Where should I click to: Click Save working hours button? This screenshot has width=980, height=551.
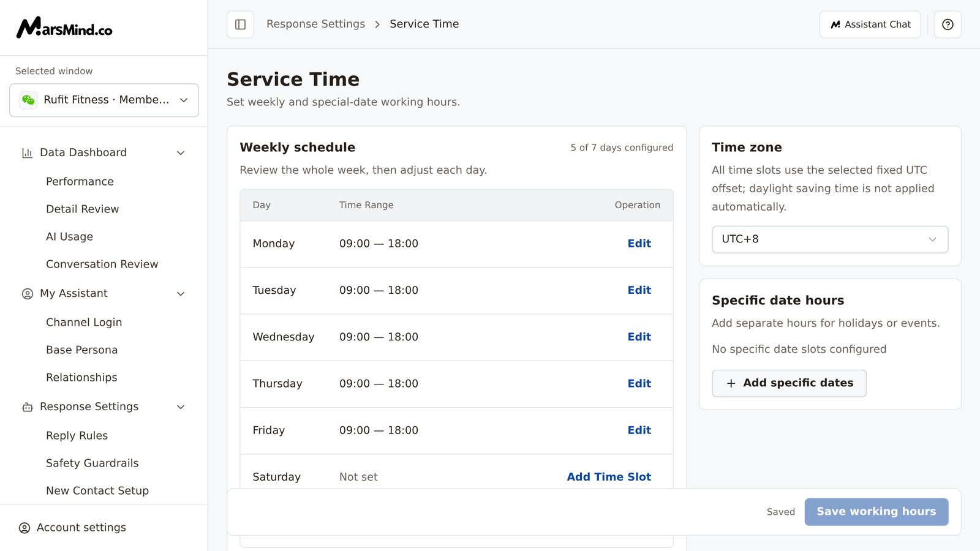(876, 512)
